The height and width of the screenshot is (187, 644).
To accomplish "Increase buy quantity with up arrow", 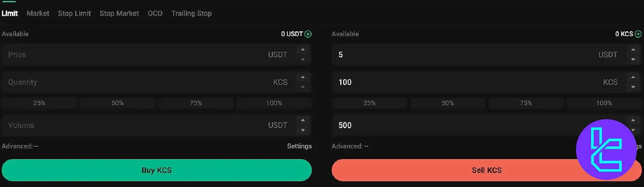I will click(x=303, y=77).
